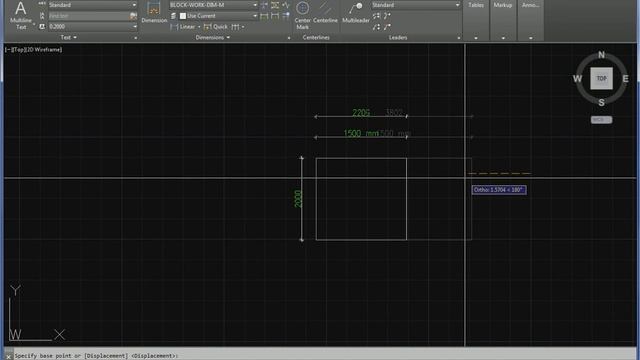The width and height of the screenshot is (640, 360).
Task: Open the Leaders panel dialog launcher arrow
Action: pos(459,38)
